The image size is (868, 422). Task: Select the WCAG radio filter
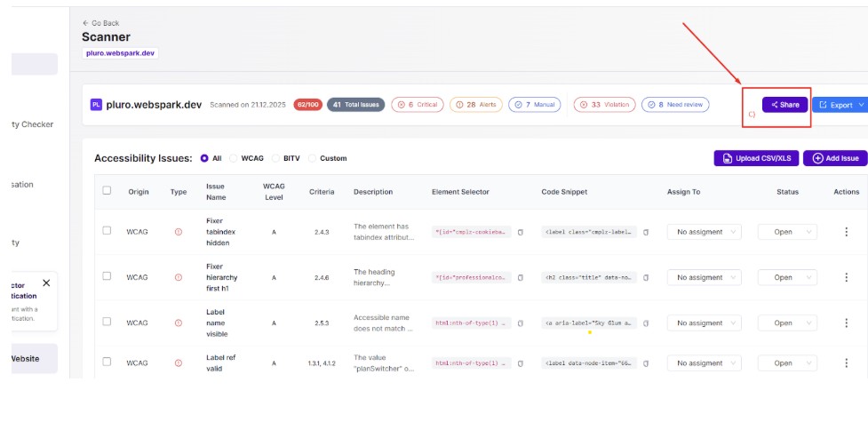[x=233, y=158]
